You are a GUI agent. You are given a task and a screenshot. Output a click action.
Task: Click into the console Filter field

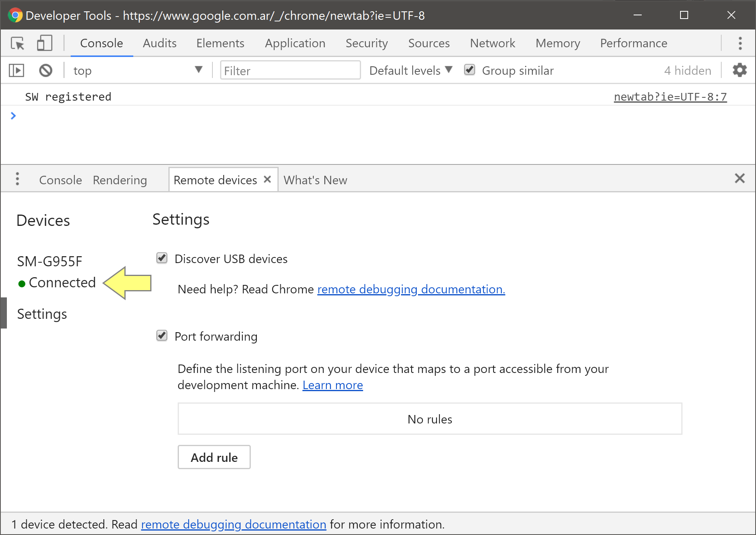tap(290, 71)
